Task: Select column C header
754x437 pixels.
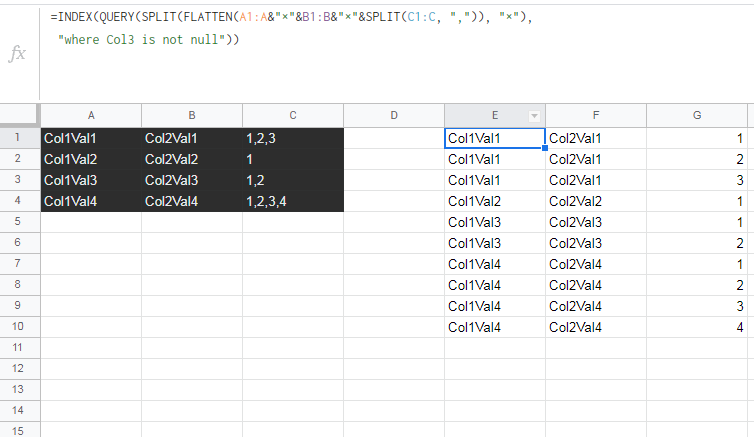Action: (293, 115)
